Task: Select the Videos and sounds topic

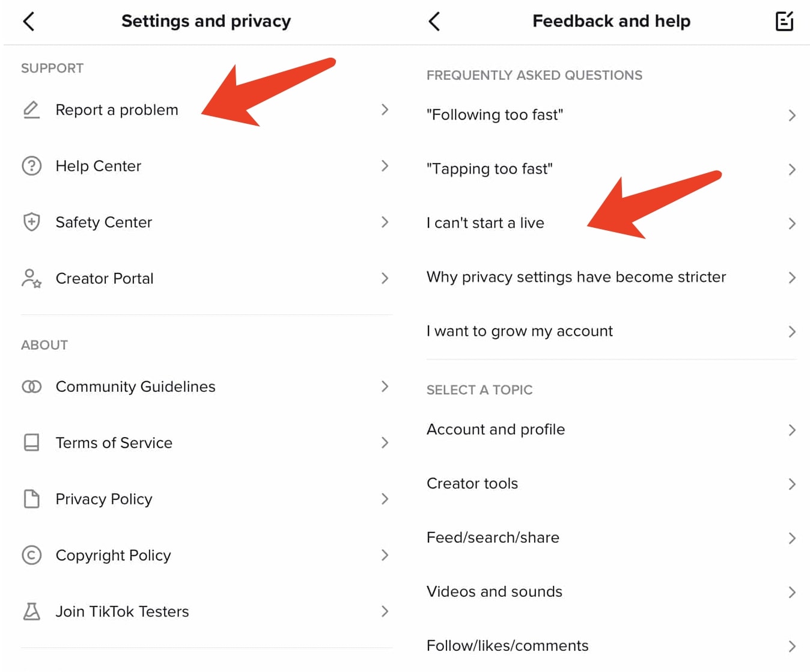Action: [495, 592]
